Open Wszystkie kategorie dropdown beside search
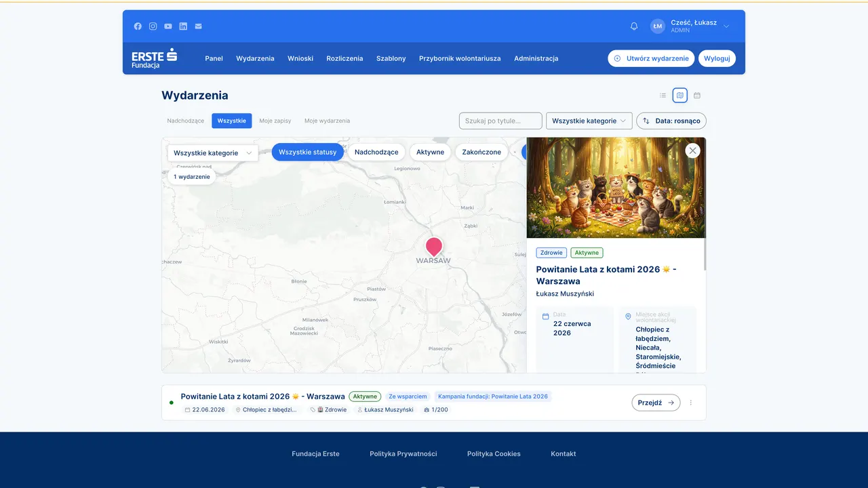 point(589,121)
